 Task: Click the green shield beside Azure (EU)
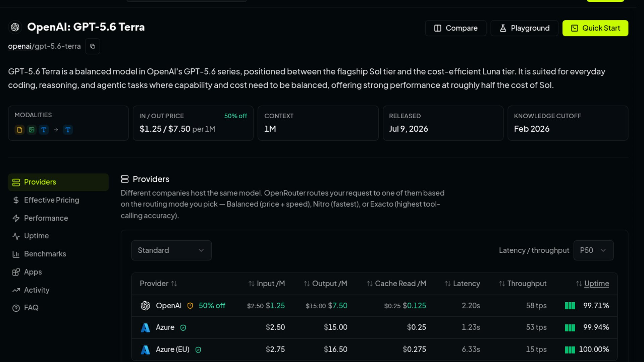(x=198, y=350)
